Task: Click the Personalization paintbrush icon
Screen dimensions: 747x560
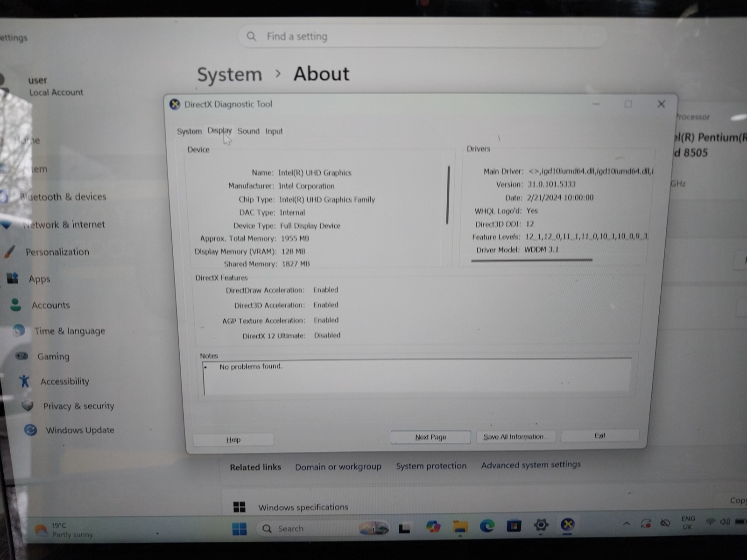Action: 9,252
